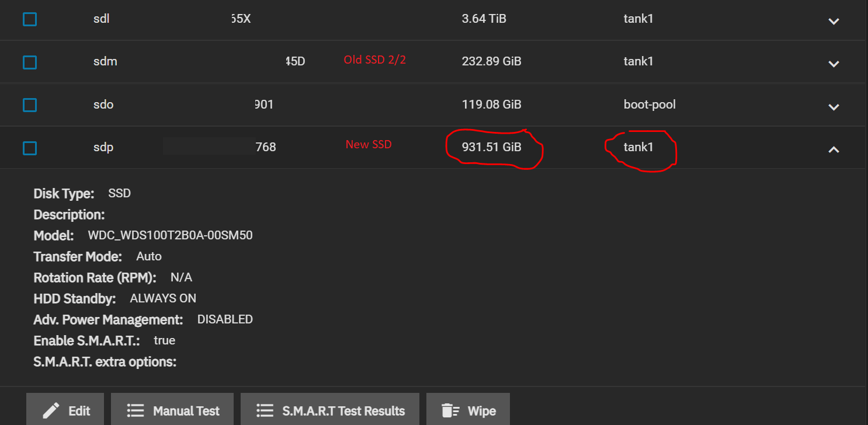The width and height of the screenshot is (868, 425).
Task: Click the disk name sdm
Action: click(x=105, y=61)
